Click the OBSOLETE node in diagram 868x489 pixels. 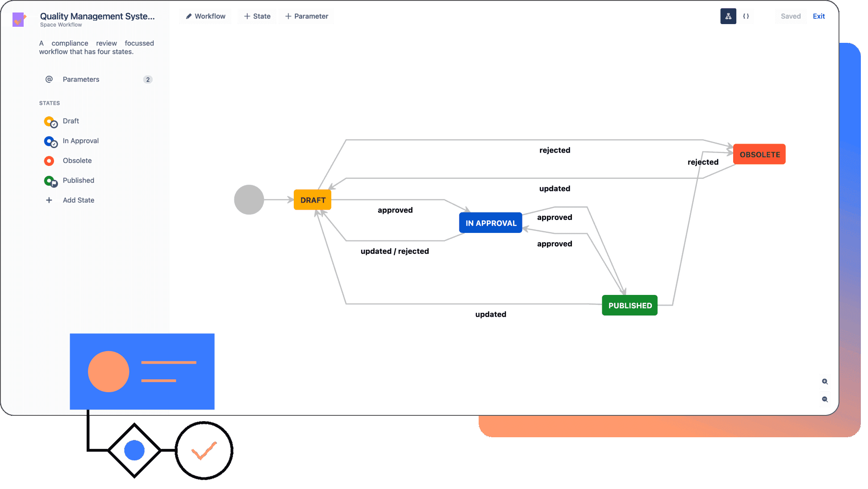click(x=759, y=153)
